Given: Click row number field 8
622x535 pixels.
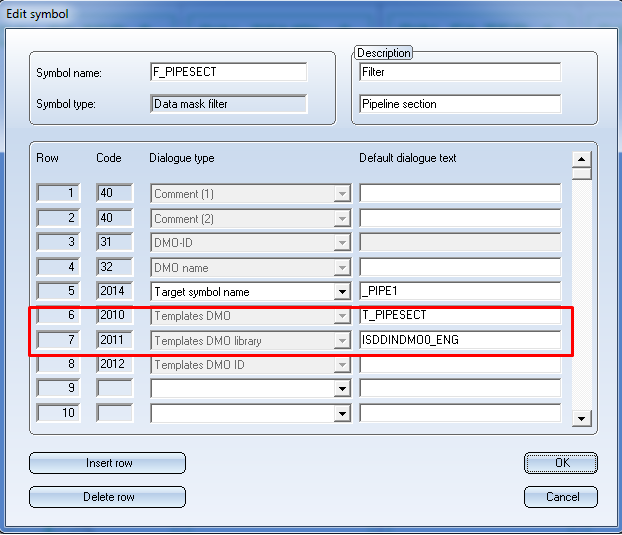Looking at the screenshot, I should coord(58,364).
